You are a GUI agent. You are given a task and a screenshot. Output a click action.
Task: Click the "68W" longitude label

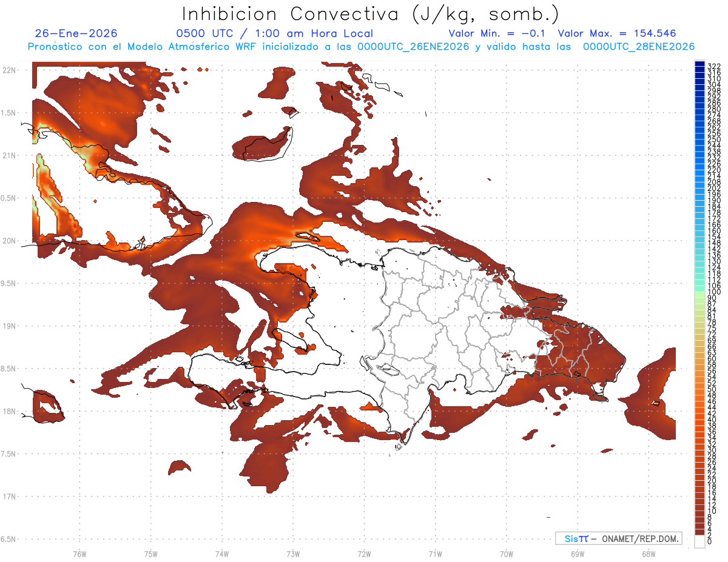[648, 554]
